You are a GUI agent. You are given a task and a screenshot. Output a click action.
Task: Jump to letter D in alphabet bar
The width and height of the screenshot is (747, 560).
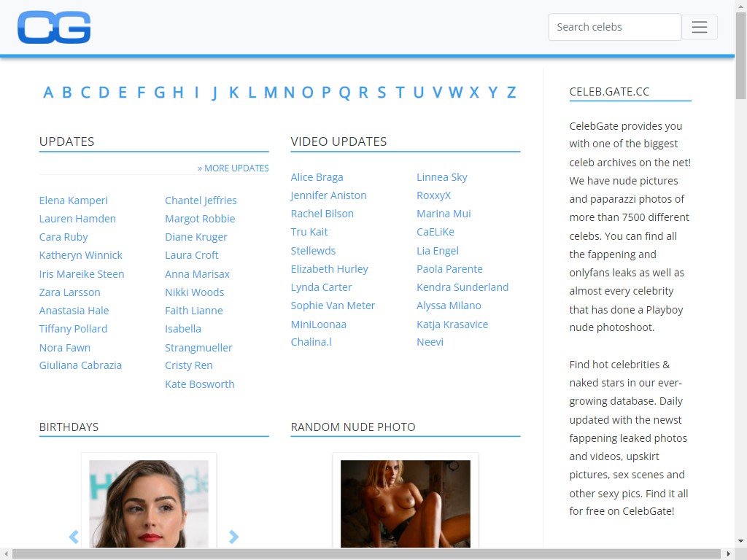point(104,93)
